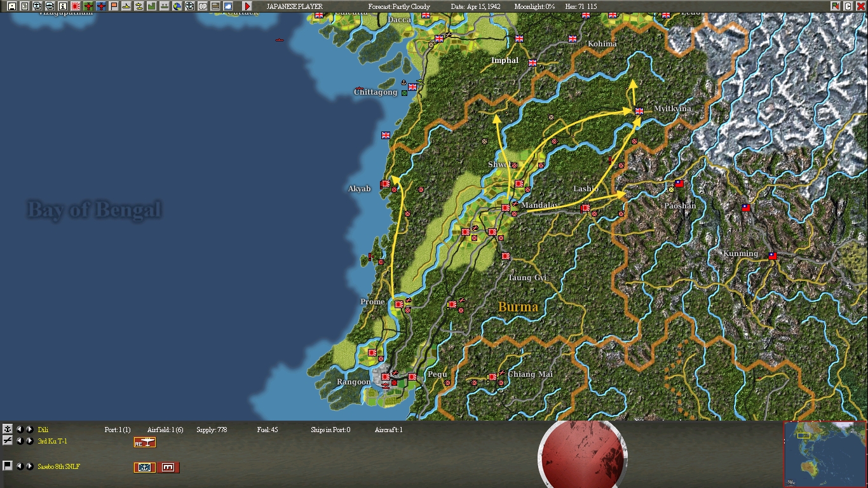Click the 'Forecast: Partly Cloudy' text
The height and width of the screenshot is (488, 868).
click(399, 6)
